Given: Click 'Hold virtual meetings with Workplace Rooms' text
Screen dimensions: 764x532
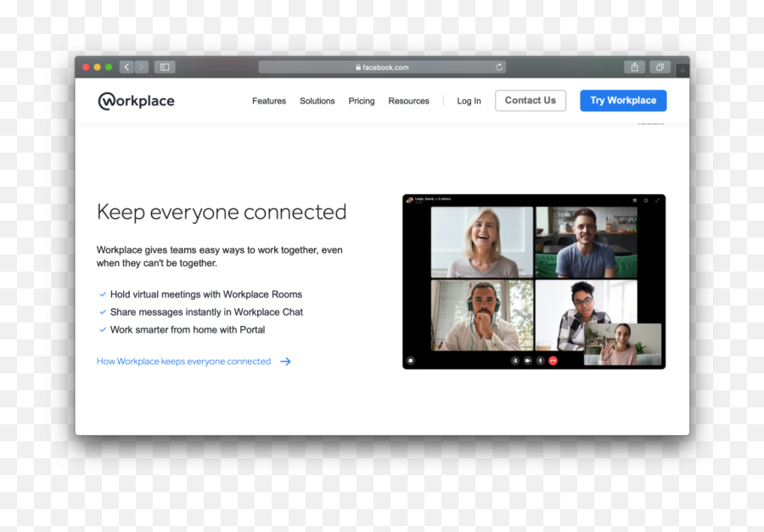Looking at the screenshot, I should coord(206,294).
